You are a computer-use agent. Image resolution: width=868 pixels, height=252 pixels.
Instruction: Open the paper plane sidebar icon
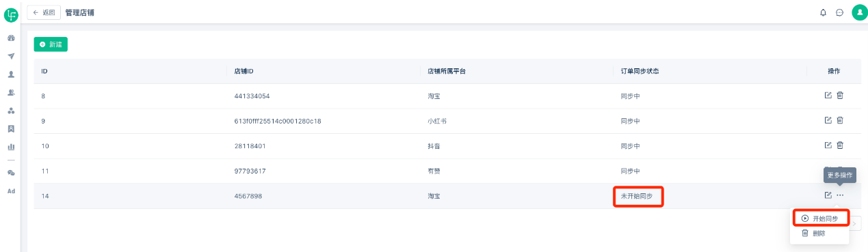[11, 56]
